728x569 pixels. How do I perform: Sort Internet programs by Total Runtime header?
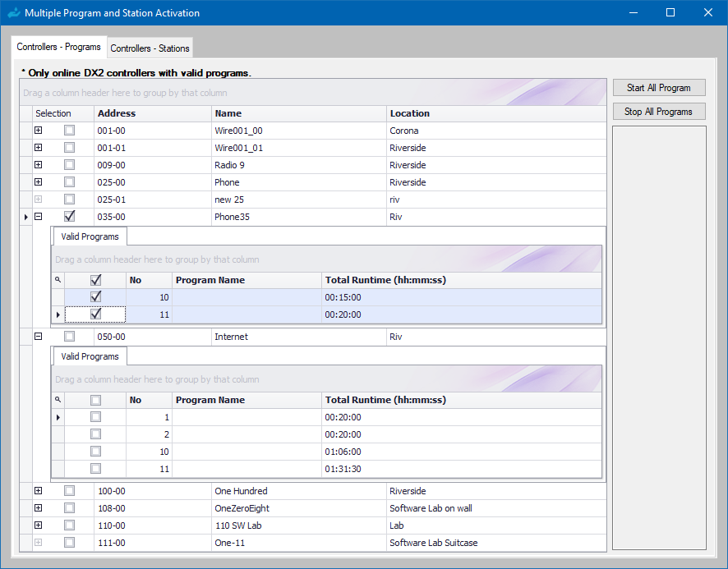coord(462,400)
